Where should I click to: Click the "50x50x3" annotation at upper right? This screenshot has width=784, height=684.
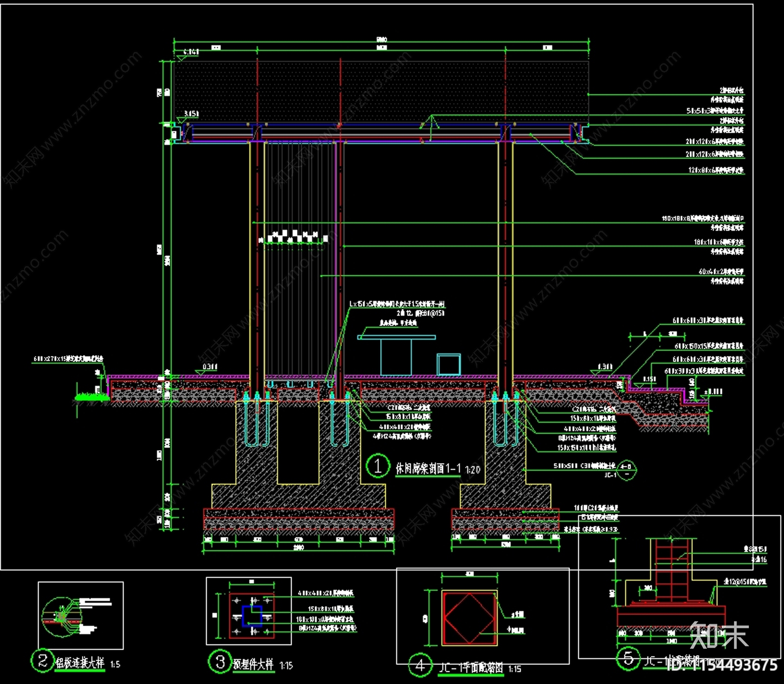715,111
